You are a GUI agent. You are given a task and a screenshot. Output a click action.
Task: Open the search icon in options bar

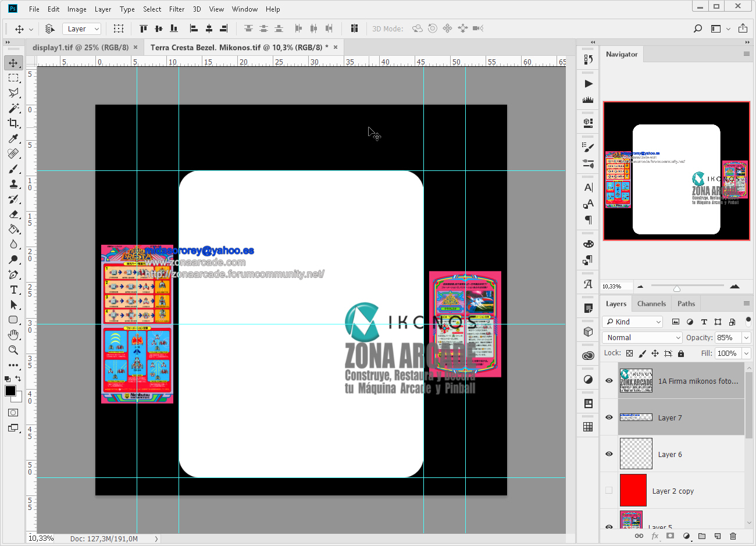(698, 28)
